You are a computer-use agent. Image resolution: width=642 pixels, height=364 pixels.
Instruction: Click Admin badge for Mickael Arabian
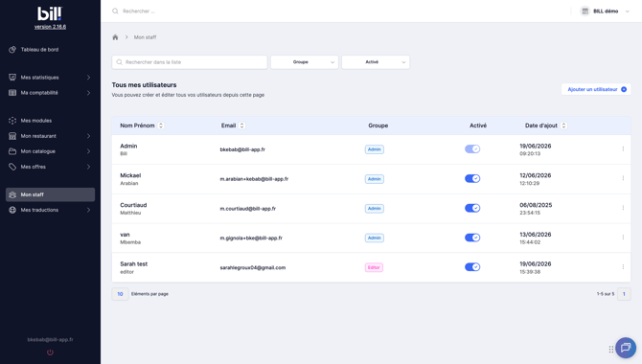(x=375, y=179)
